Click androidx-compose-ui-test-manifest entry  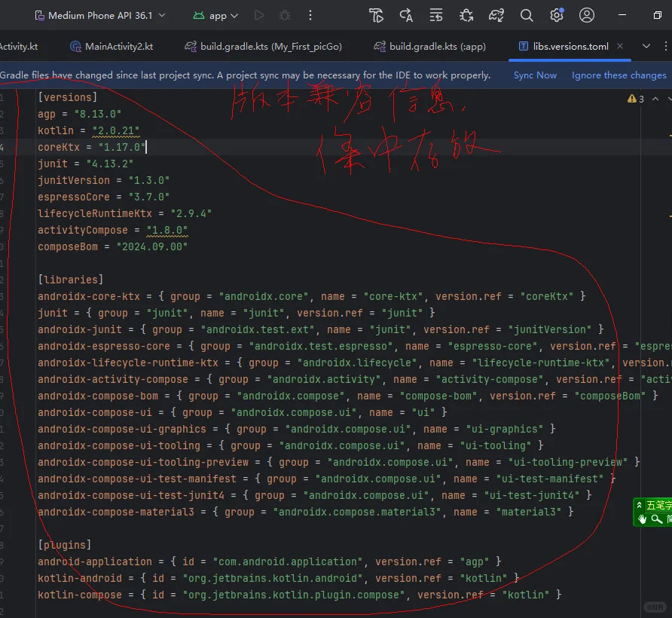(327, 479)
